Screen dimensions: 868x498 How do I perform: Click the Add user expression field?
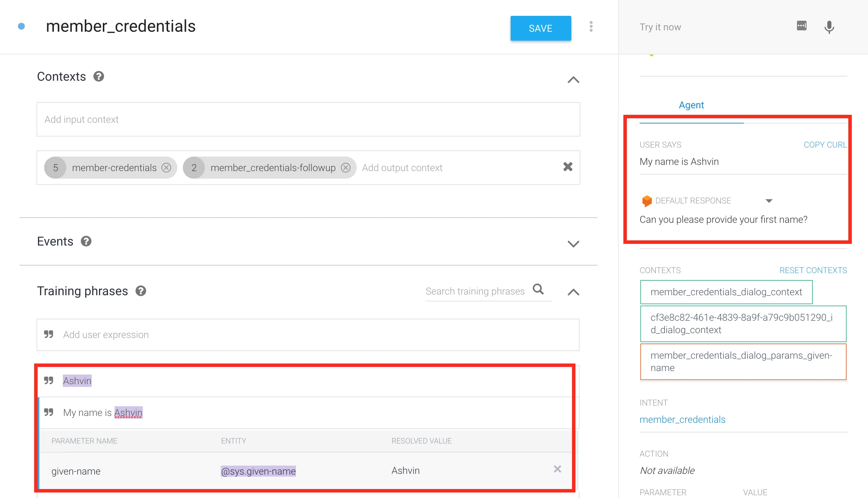[307, 335]
